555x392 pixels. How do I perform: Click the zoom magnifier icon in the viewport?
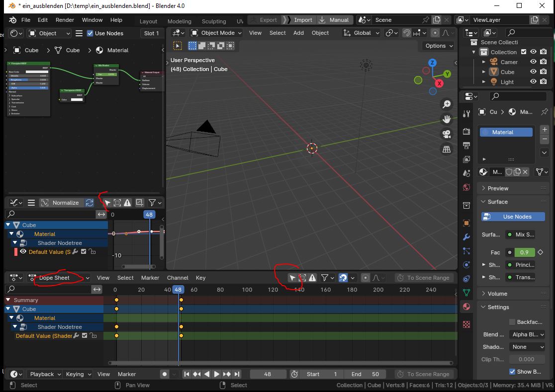(447, 104)
